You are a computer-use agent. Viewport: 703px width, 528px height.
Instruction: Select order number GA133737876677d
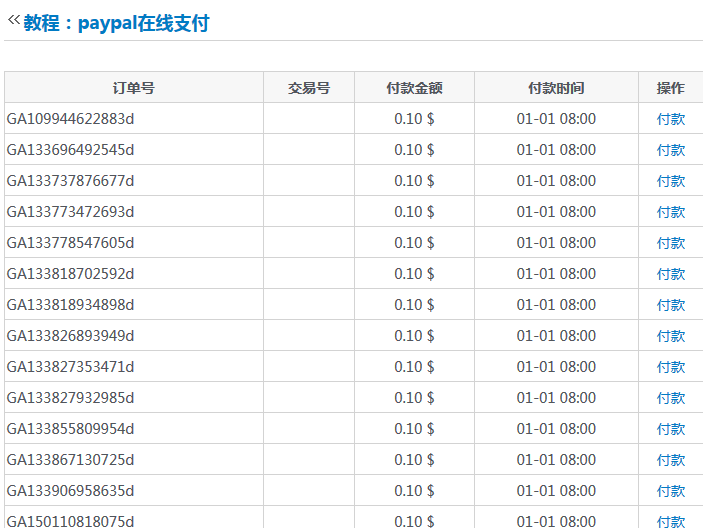tap(70, 181)
